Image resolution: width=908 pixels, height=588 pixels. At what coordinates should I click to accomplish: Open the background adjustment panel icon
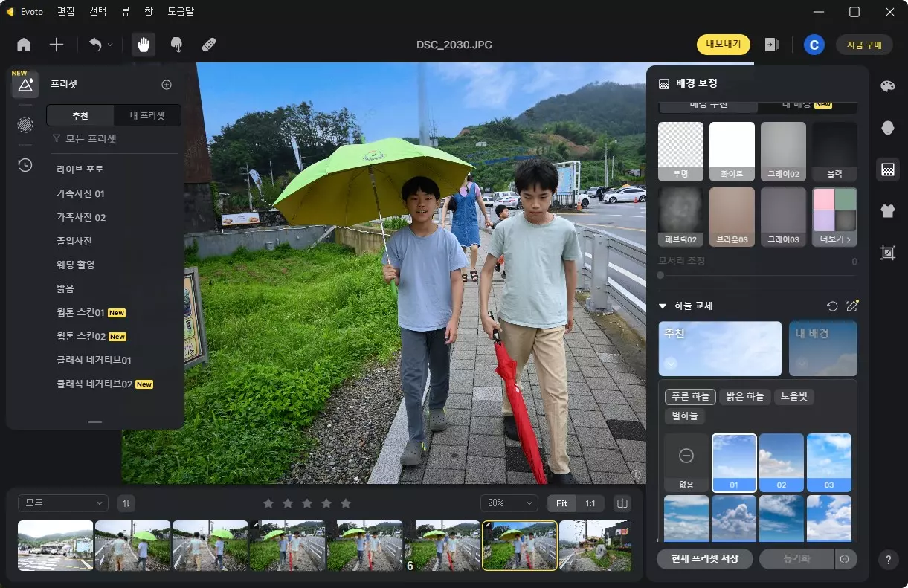tap(887, 169)
